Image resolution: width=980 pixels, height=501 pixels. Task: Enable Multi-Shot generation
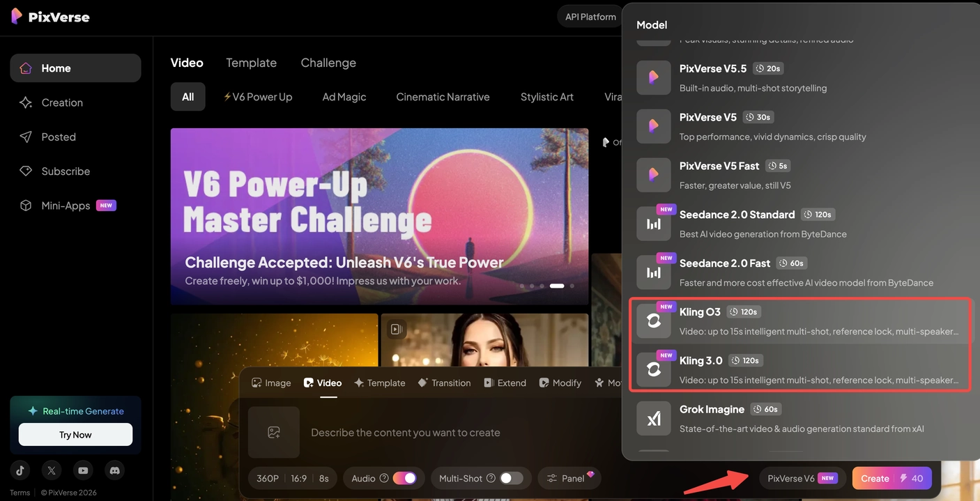[510, 478]
